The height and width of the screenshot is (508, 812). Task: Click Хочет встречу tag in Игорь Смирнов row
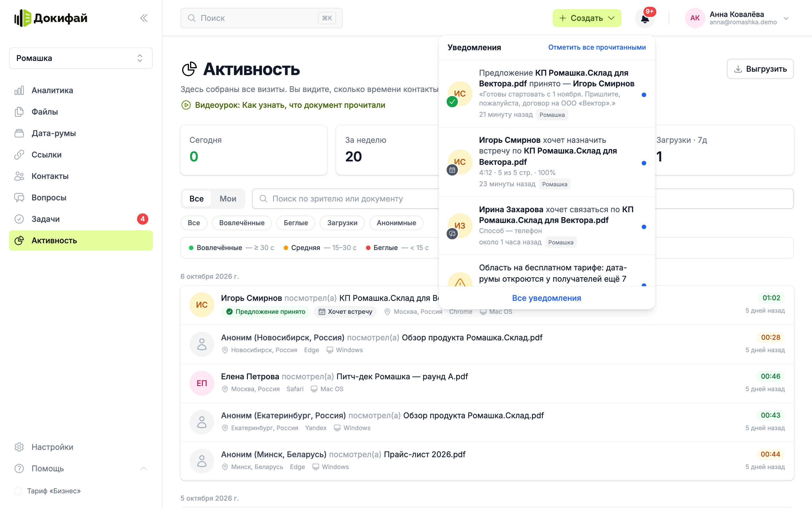(345, 312)
